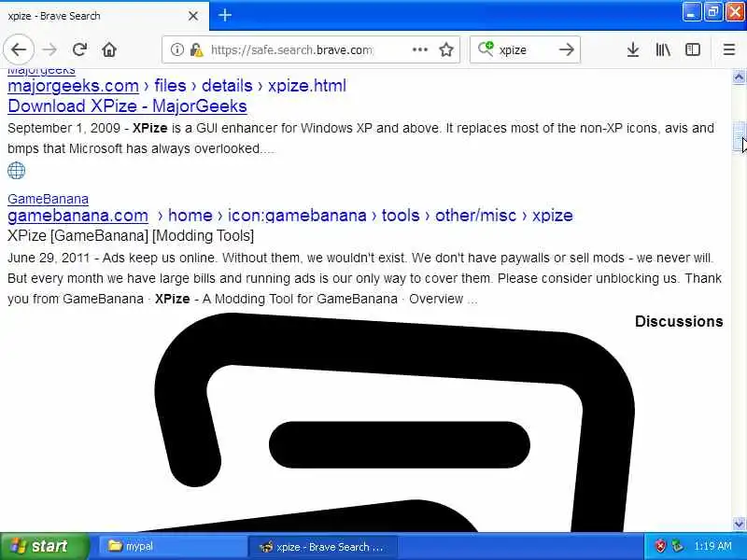Toggle the sidebar view

693,49
